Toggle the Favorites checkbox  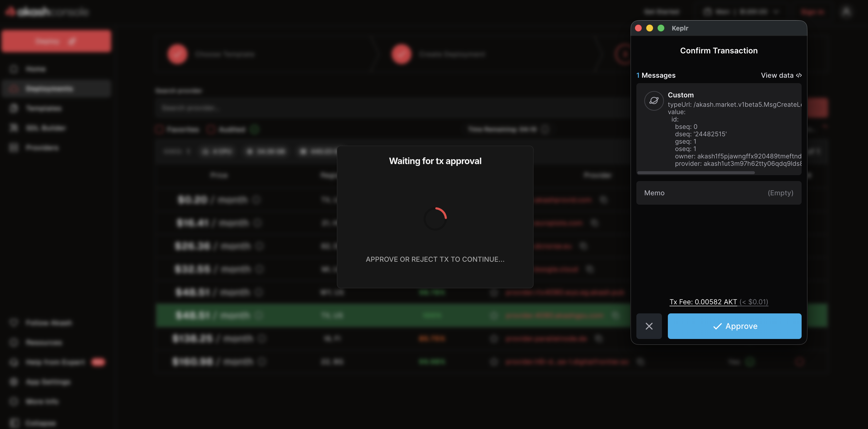point(159,129)
